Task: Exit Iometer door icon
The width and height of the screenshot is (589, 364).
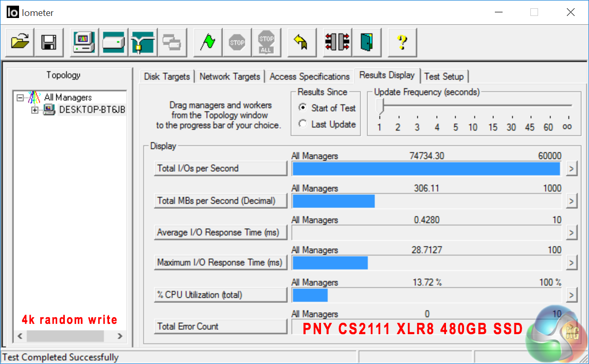Action: 367,42
